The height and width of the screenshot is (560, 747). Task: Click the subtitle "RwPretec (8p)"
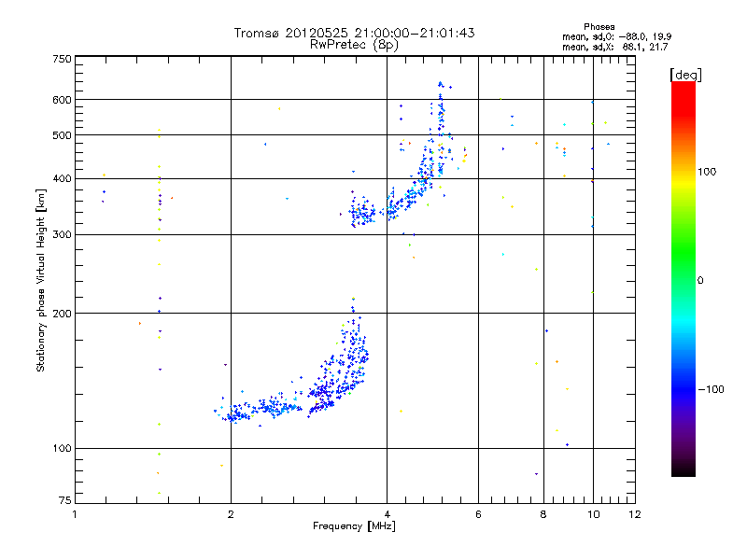354,45
